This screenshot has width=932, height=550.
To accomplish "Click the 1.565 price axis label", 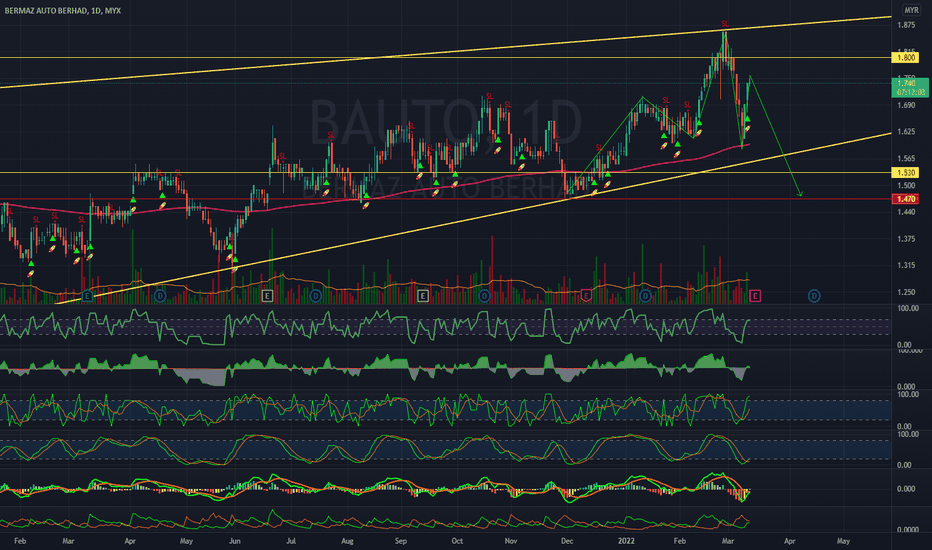I will 906,159.
